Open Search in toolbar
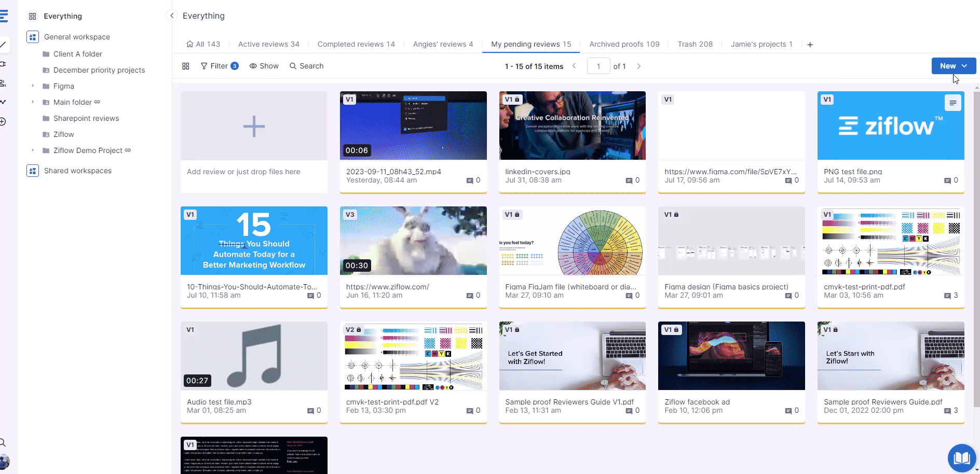 click(x=307, y=66)
